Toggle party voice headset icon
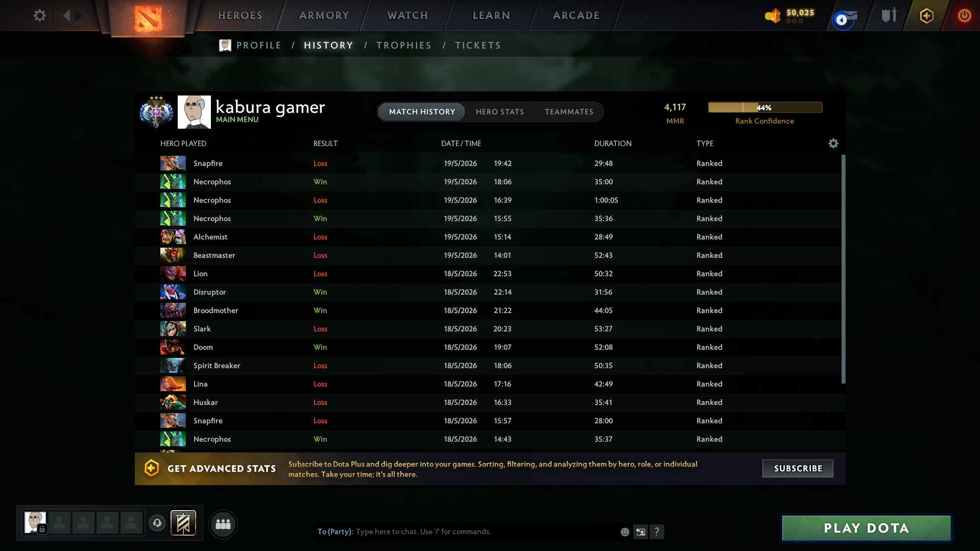This screenshot has height=551, width=980. [157, 522]
